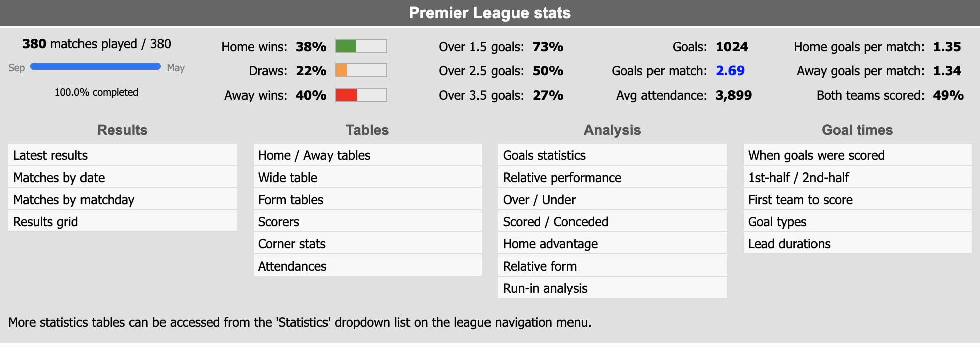
Task: View Scored / Conceded analysis
Action: [x=612, y=221]
